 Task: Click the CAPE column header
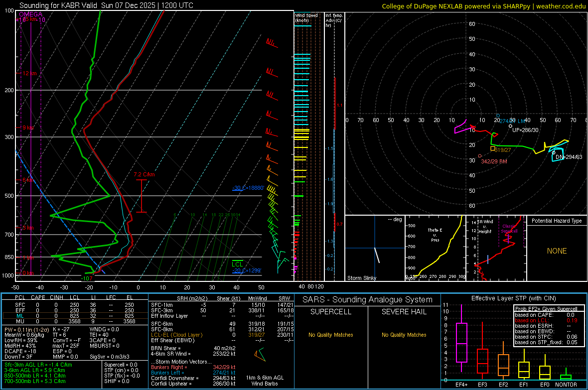[38, 297]
